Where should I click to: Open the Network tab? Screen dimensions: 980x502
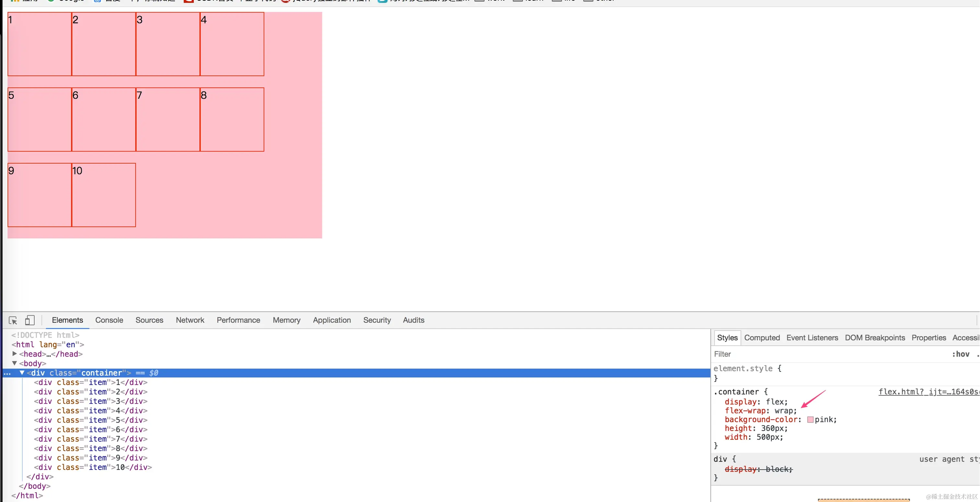(x=190, y=320)
